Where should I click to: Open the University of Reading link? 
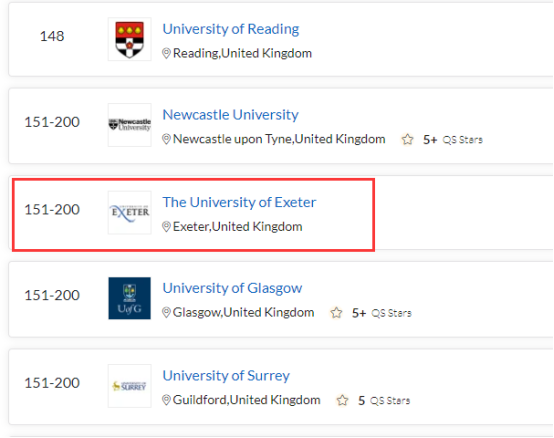click(x=231, y=29)
